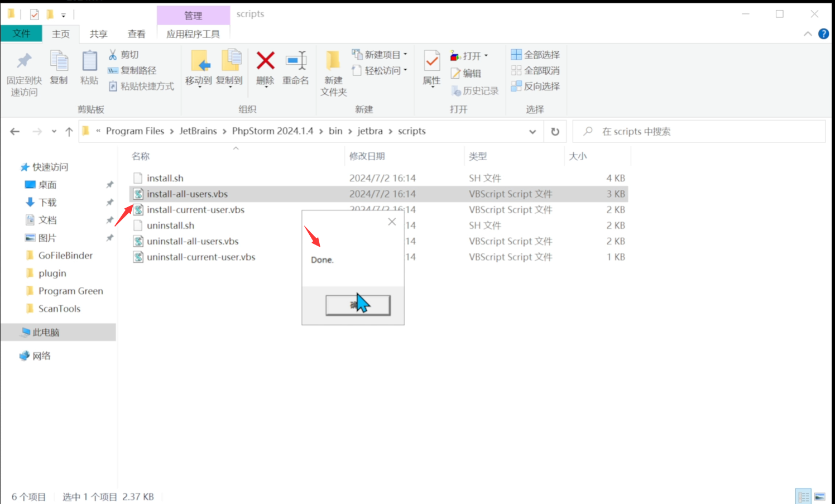
Task: Click the Paste icon in the ribbon
Action: coord(89,61)
